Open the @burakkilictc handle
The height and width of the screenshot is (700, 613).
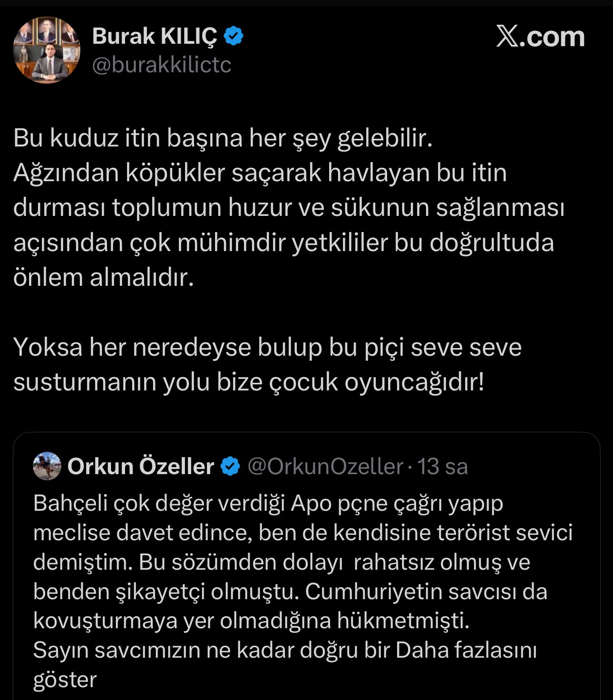[x=161, y=65]
